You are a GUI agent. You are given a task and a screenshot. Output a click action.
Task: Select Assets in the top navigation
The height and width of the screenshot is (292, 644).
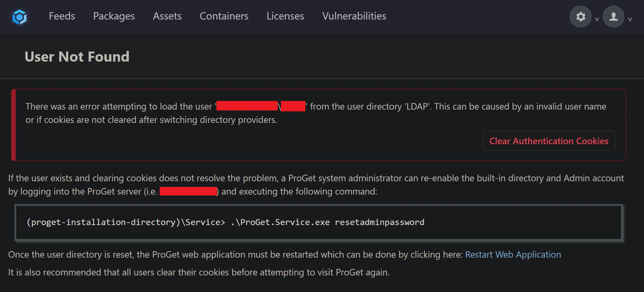[x=167, y=16]
